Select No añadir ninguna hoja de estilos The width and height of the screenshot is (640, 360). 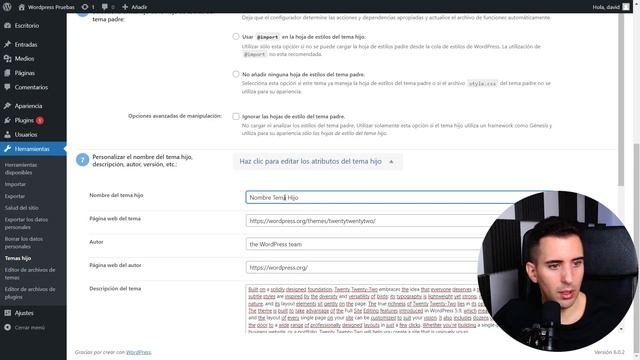click(236, 74)
